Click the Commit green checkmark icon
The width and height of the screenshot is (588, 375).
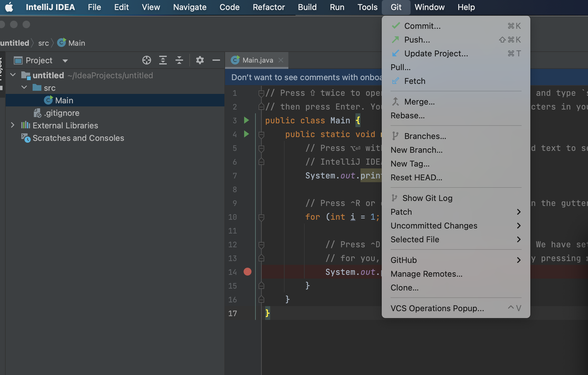(x=396, y=26)
